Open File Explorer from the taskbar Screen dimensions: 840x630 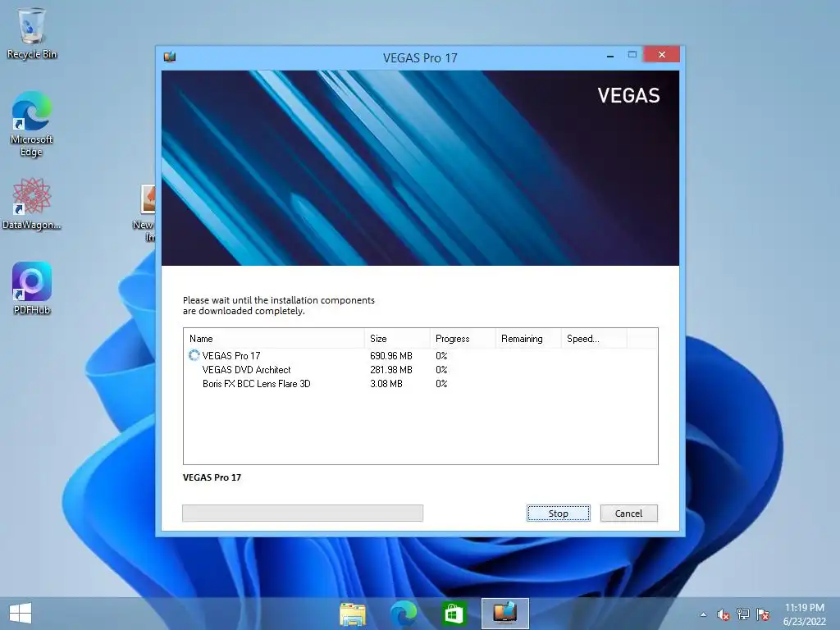point(353,614)
